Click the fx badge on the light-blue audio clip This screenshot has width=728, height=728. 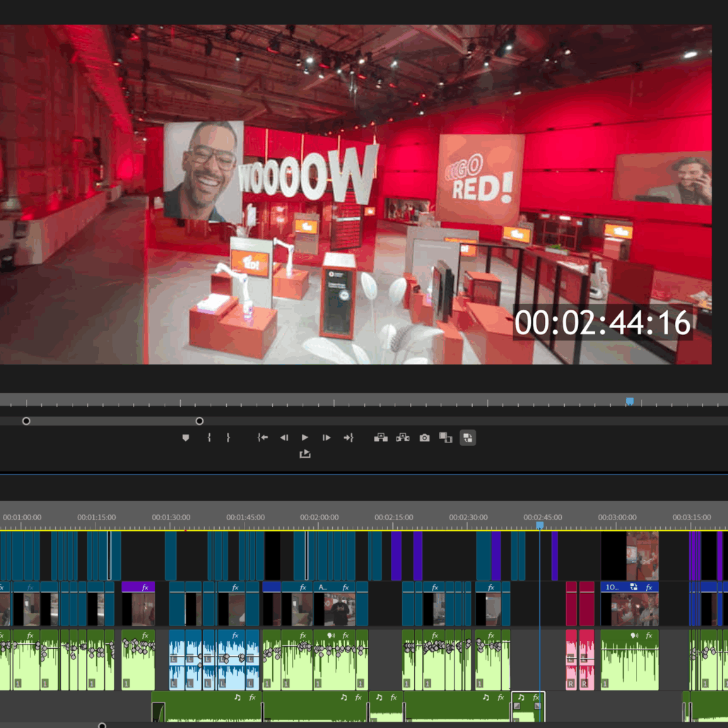235,635
